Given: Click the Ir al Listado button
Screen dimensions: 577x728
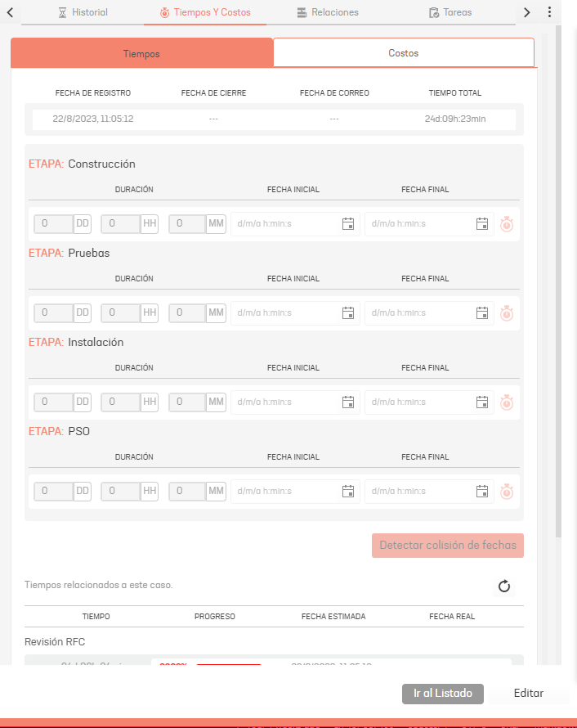Looking at the screenshot, I should (x=442, y=694).
